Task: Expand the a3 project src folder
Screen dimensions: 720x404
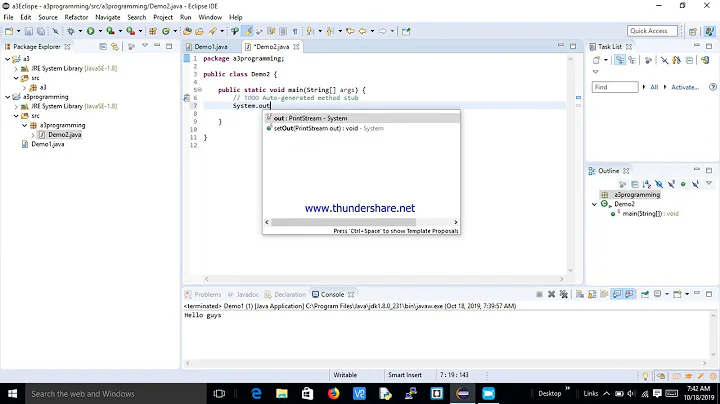Action: [17, 78]
